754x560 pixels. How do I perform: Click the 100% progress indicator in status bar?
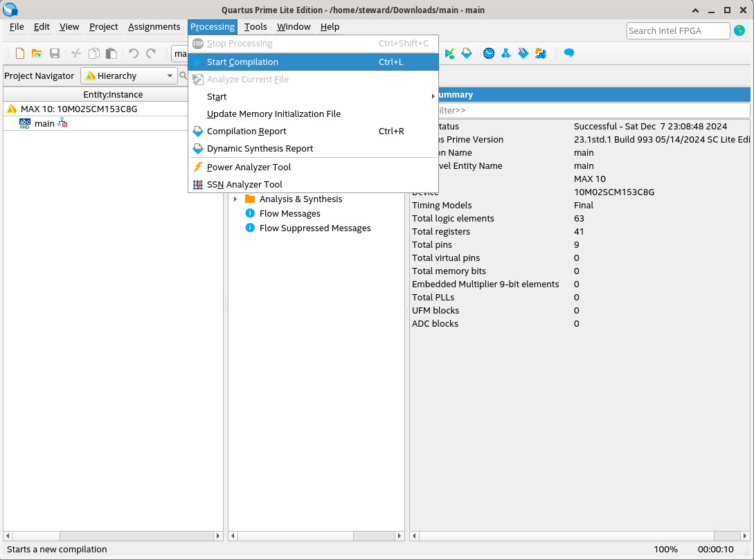[x=665, y=549]
